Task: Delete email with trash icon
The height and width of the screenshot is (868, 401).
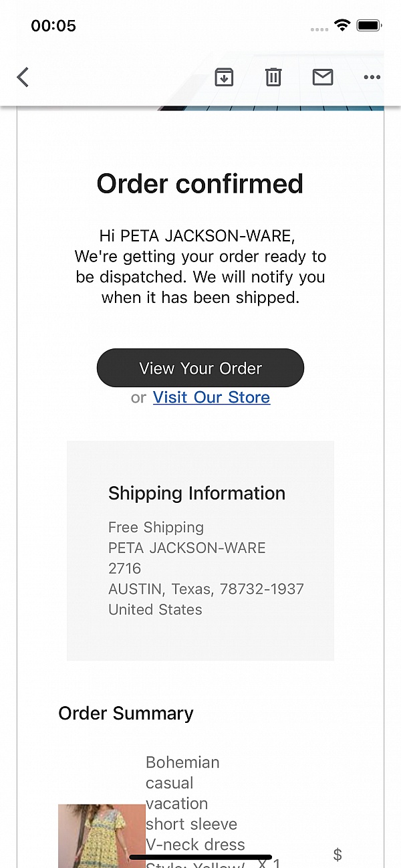Action: (273, 78)
